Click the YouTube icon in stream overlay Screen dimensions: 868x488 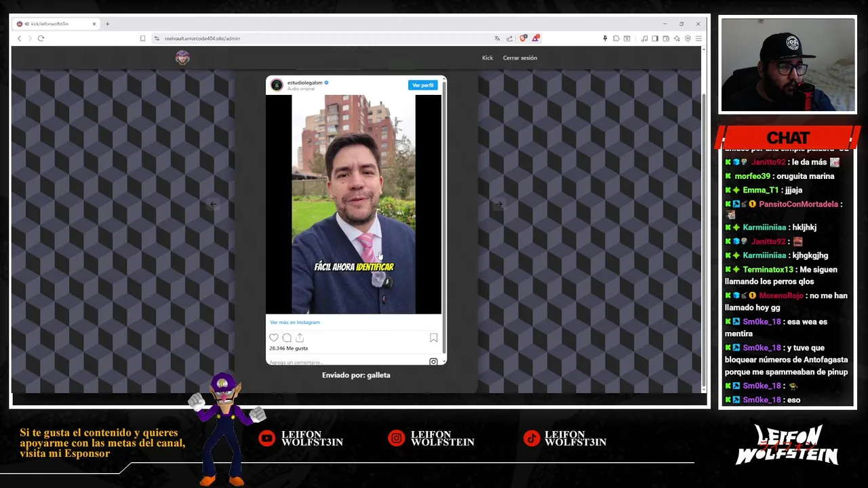pyautogui.click(x=267, y=439)
